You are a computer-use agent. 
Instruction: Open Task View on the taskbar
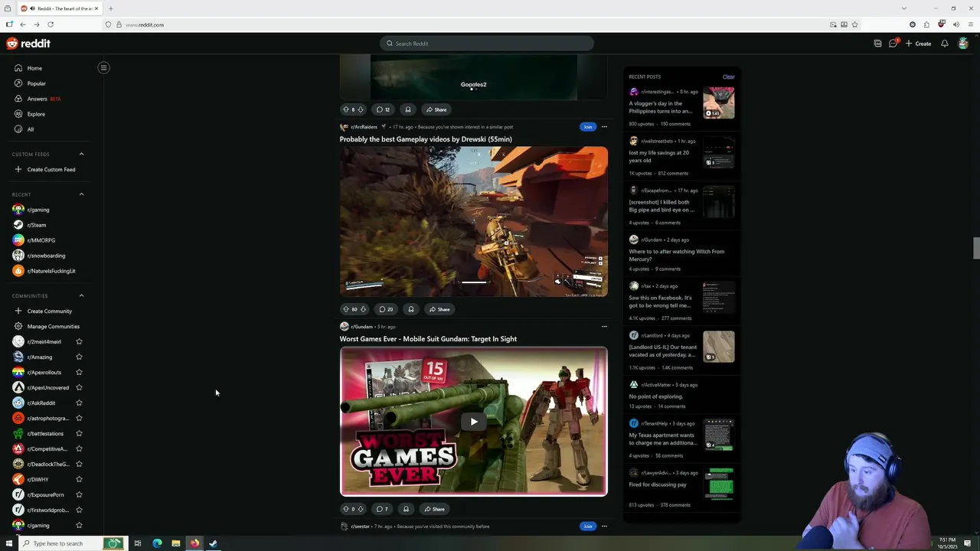[138, 543]
